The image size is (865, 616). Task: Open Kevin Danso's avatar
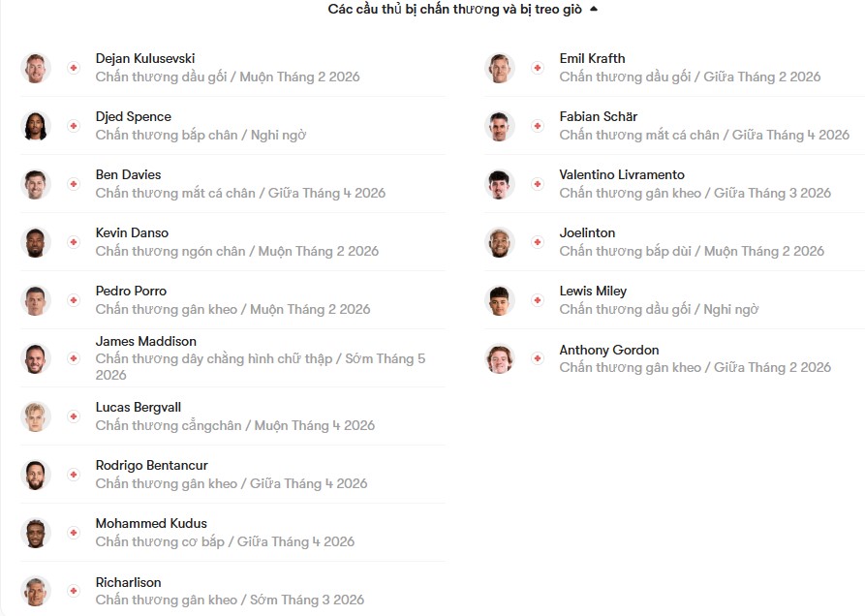coord(36,242)
